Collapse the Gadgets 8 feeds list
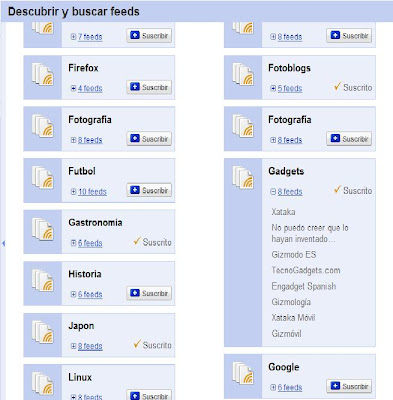This screenshot has height=400, width=393. 273,192
